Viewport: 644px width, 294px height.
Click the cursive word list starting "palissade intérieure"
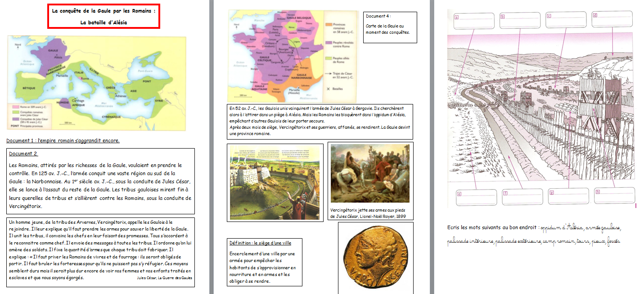(x=534, y=242)
